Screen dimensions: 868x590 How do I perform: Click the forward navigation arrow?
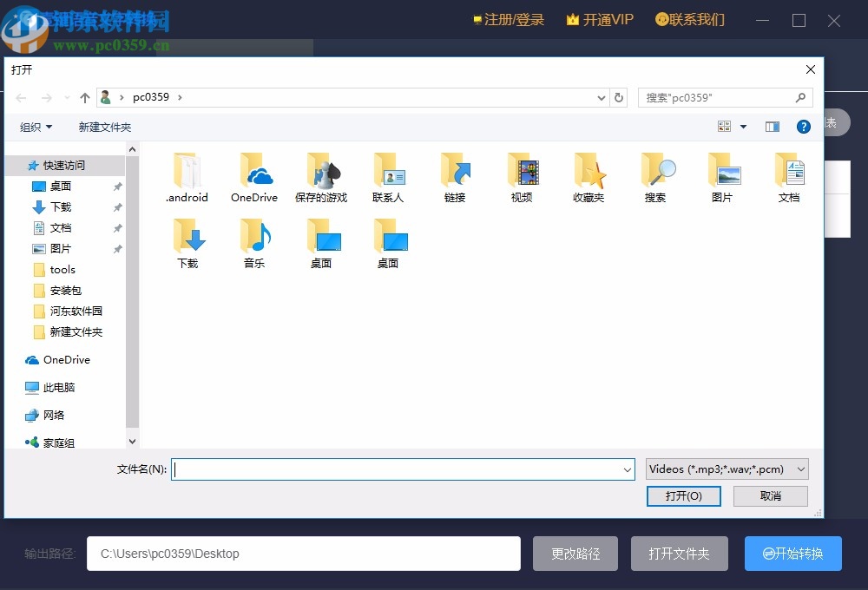coord(47,98)
